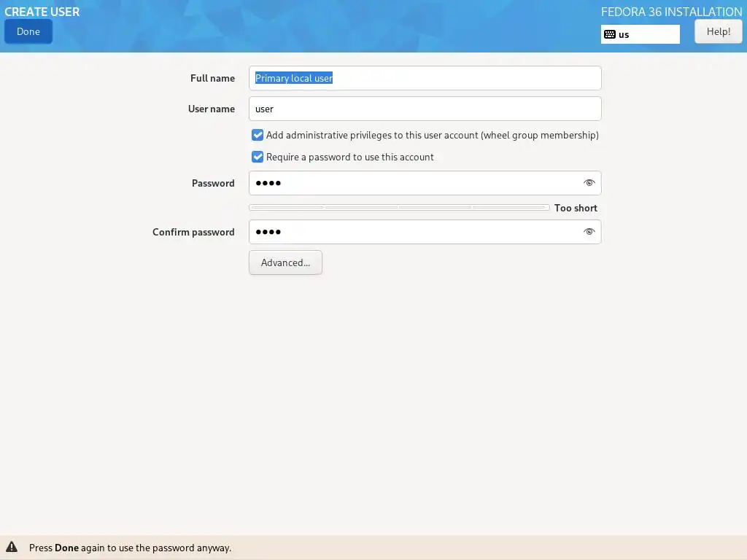Show password via eye icon in Password field
Screen dimensions: 747x560
point(589,183)
